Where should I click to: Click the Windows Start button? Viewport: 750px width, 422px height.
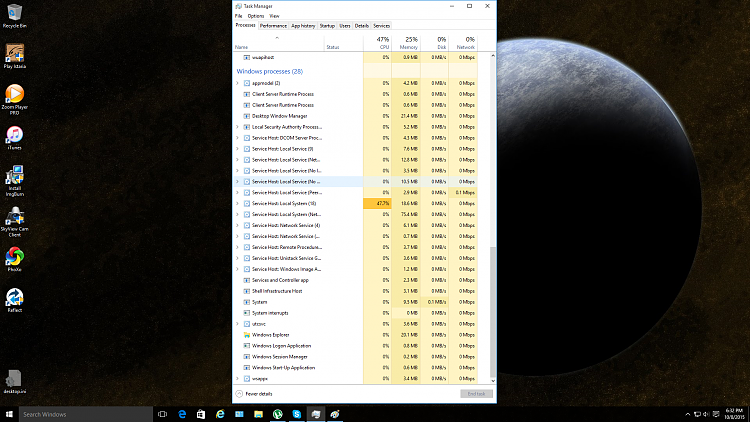9,414
